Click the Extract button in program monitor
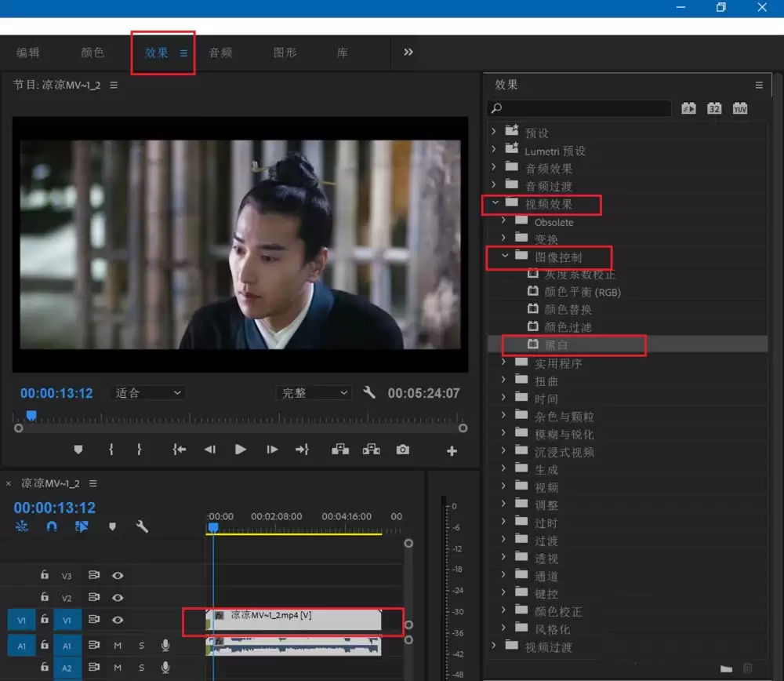This screenshot has height=681, width=784. (x=371, y=450)
